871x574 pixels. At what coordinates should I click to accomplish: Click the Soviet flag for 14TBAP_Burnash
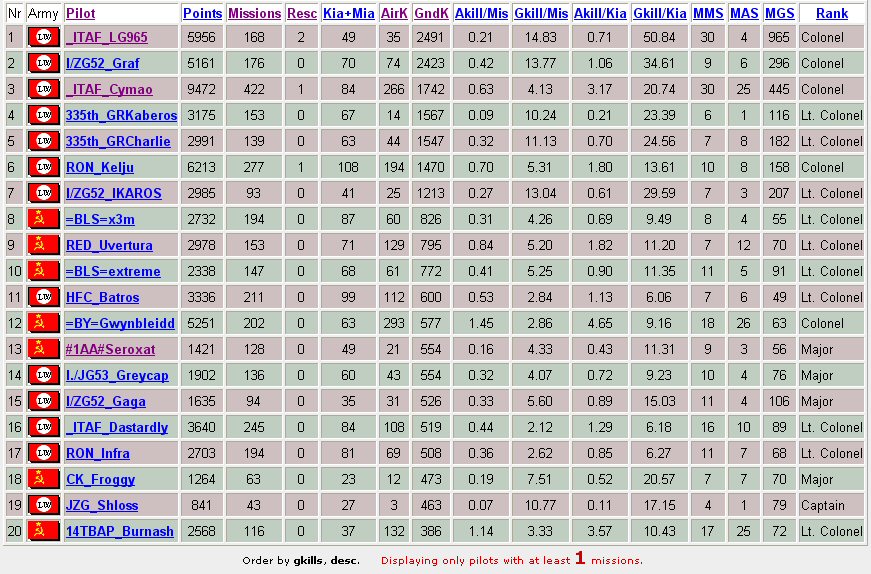tap(43, 531)
